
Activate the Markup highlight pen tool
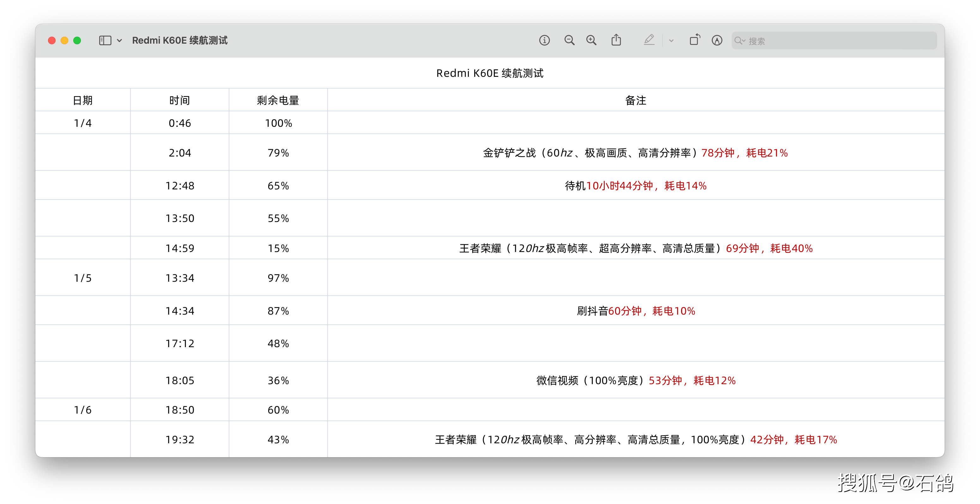coord(649,40)
